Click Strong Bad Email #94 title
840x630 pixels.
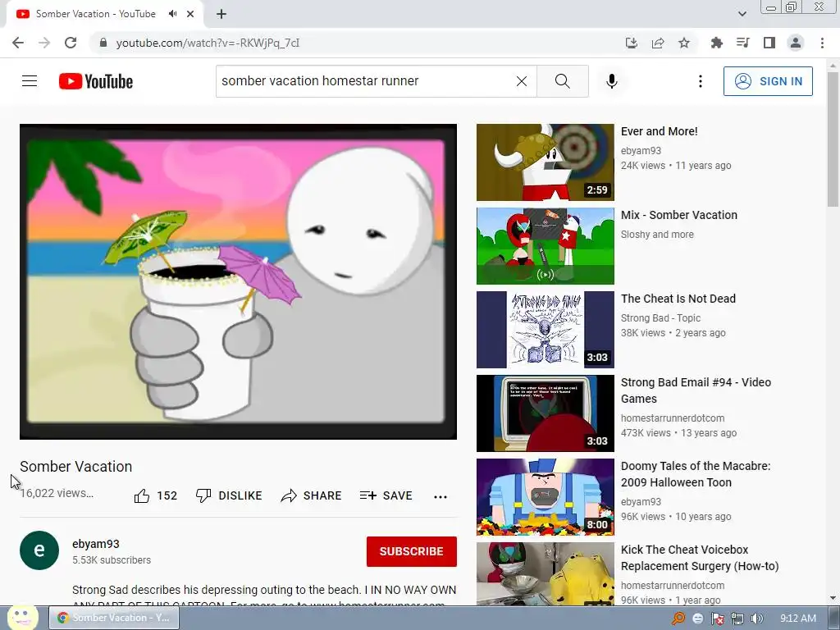(696, 390)
